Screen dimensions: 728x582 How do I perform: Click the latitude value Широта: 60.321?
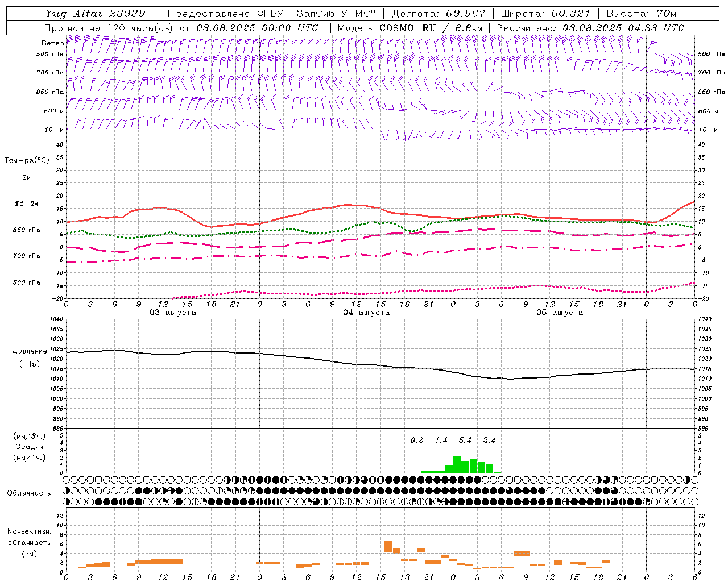pos(545,14)
